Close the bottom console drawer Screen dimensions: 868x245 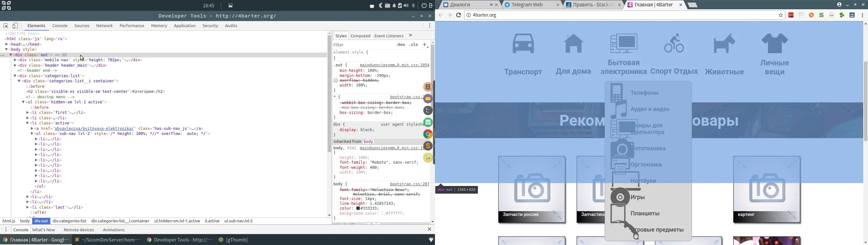coord(430,229)
